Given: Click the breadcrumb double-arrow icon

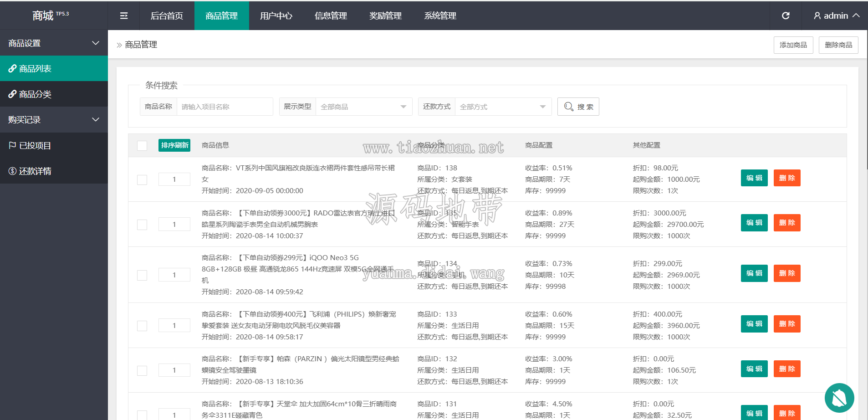Looking at the screenshot, I should pos(119,45).
